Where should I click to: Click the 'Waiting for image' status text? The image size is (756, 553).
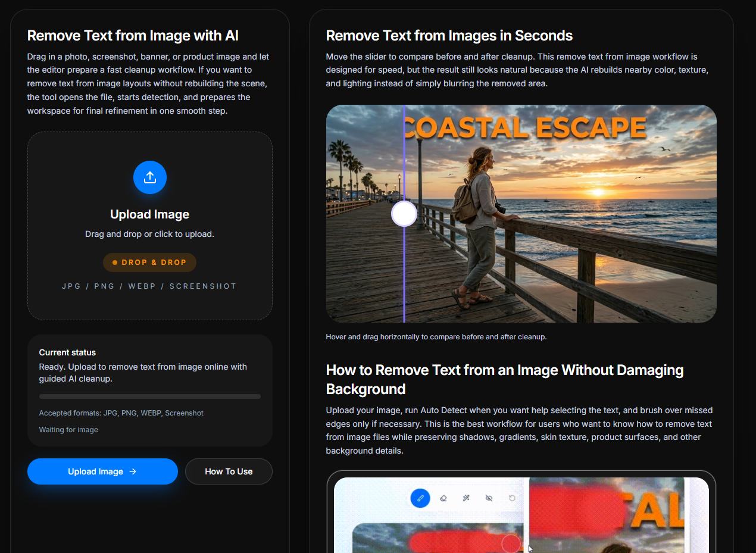[68, 430]
